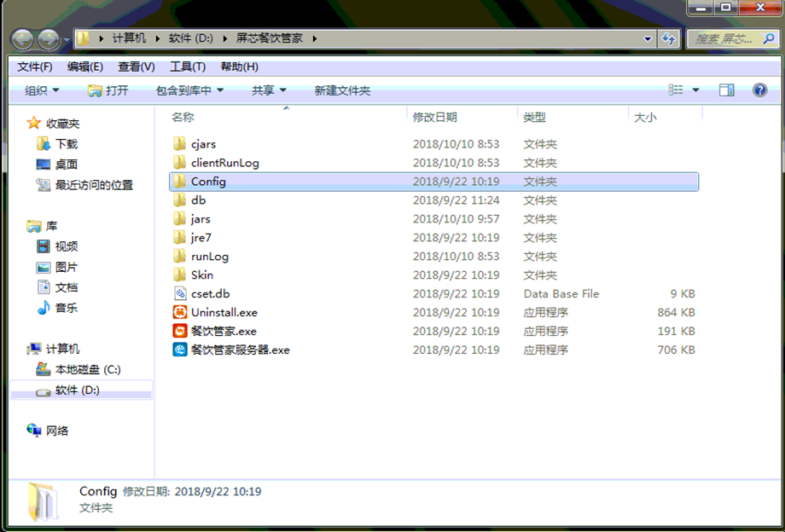This screenshot has width=785, height=532.
Task: Click Config folder thumbnail in details pane
Action: pyautogui.click(x=44, y=501)
